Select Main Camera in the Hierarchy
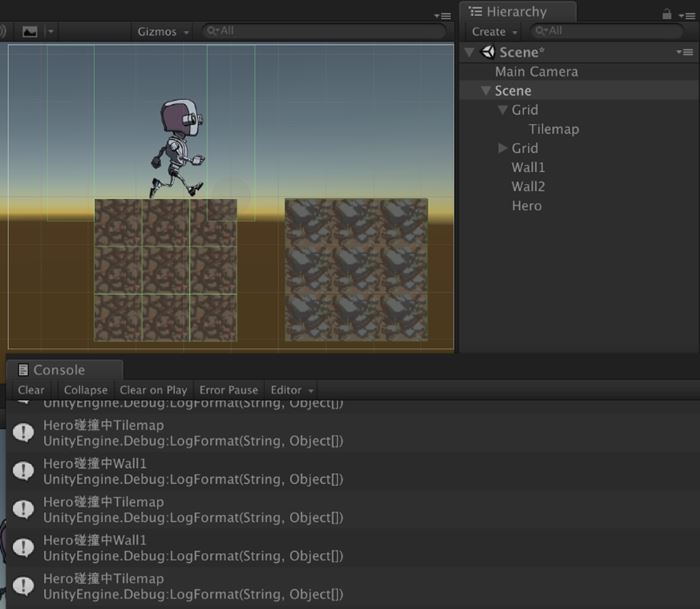This screenshot has width=700, height=609. tap(536, 71)
